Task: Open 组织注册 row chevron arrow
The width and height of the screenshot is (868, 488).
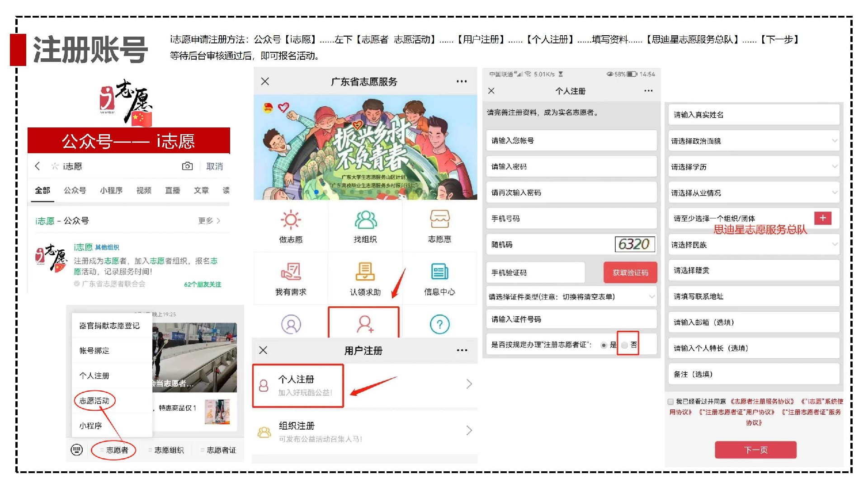Action: pyautogui.click(x=469, y=431)
